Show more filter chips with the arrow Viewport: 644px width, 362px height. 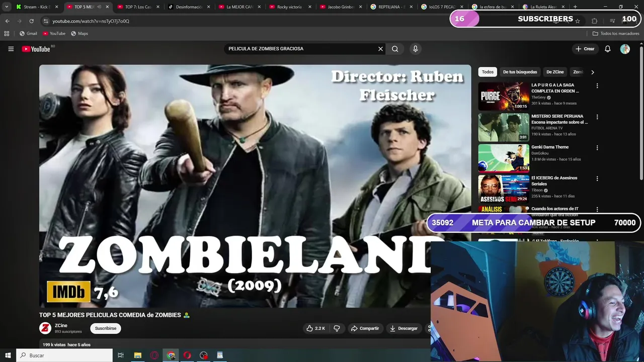592,72
